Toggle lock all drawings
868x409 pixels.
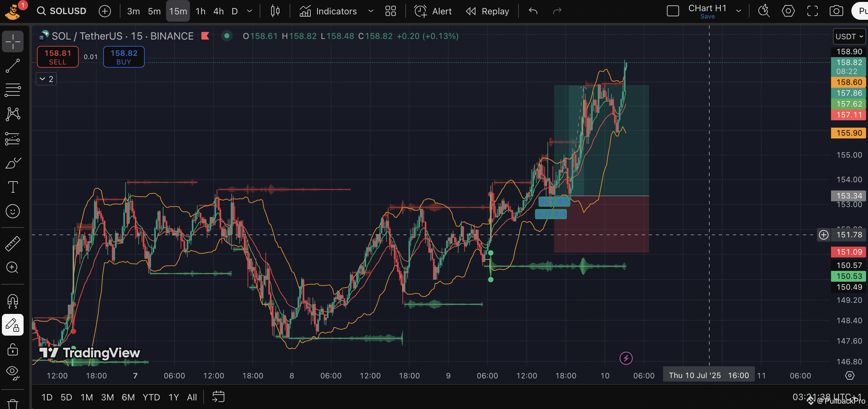coord(13,349)
